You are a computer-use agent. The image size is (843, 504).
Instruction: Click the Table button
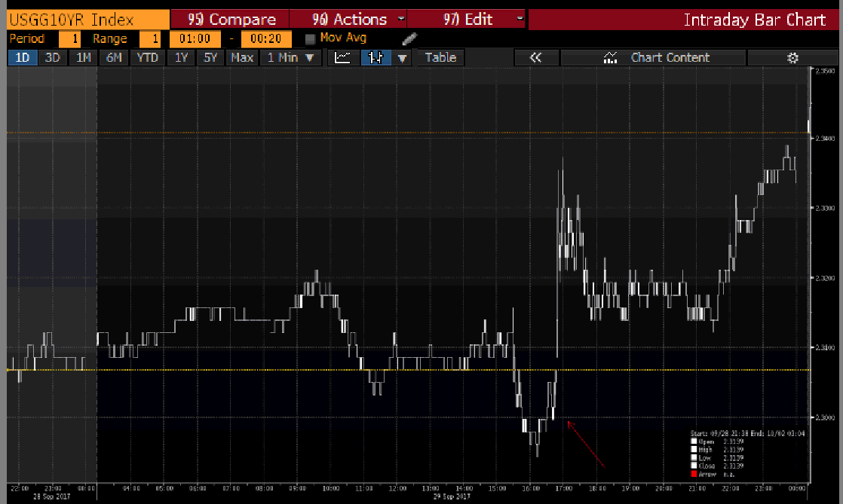[x=440, y=57]
